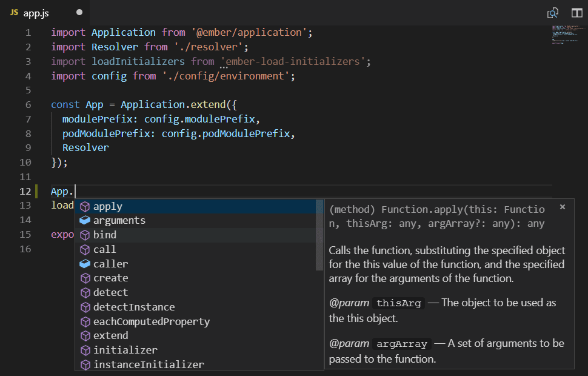This screenshot has height=376, width=588.
Task: Click the method icon beside extend
Action: (85, 335)
